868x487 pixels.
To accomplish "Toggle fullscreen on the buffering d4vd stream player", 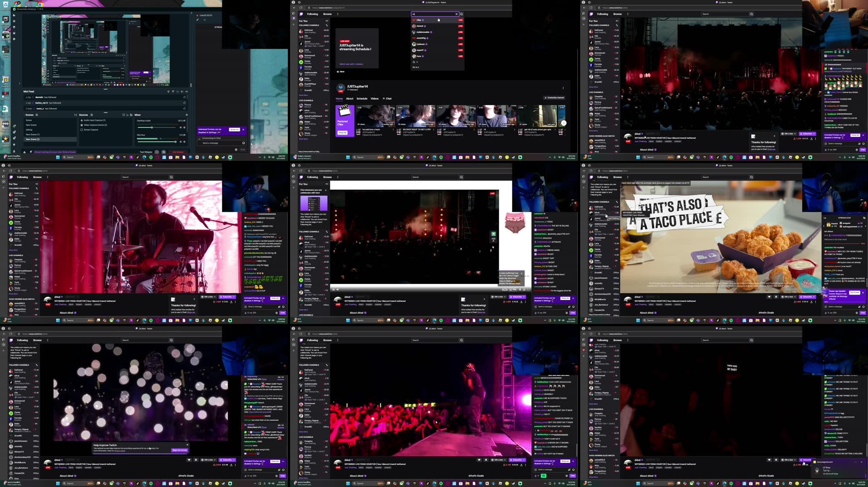I will point(528,289).
